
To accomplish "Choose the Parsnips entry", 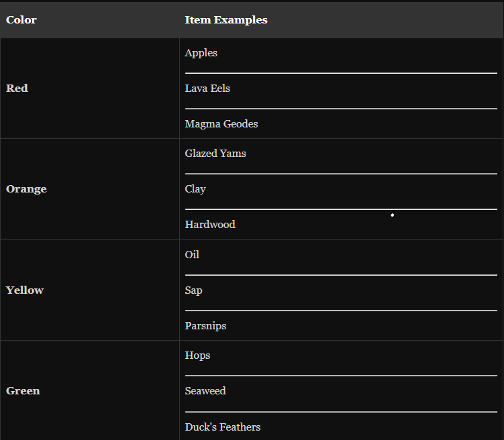I will pos(205,326).
